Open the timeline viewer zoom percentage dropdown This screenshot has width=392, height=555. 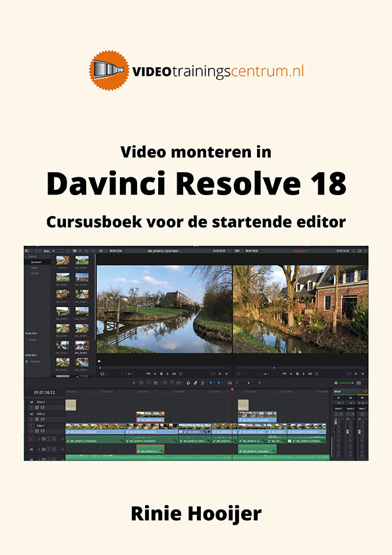[x=238, y=250]
